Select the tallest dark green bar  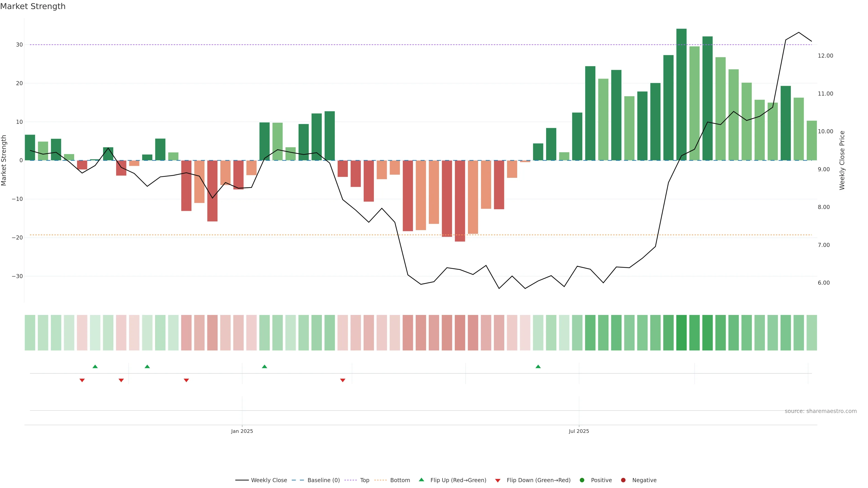(681, 94)
